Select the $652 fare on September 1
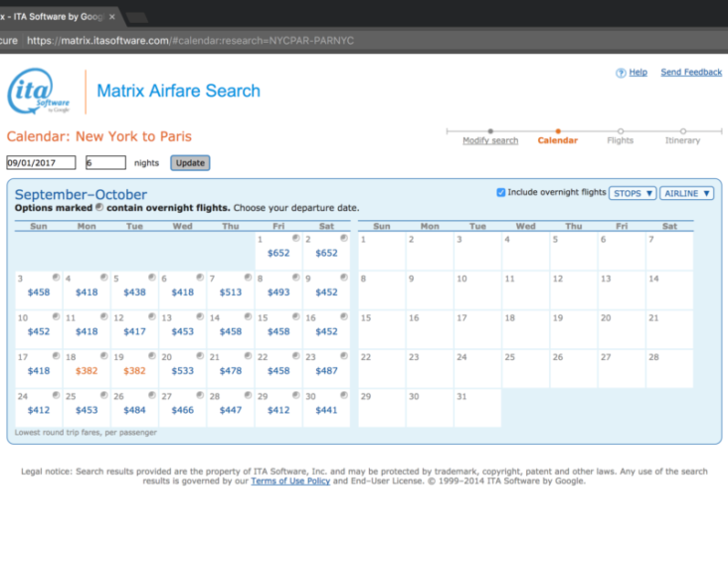728x582 pixels. 278,253
